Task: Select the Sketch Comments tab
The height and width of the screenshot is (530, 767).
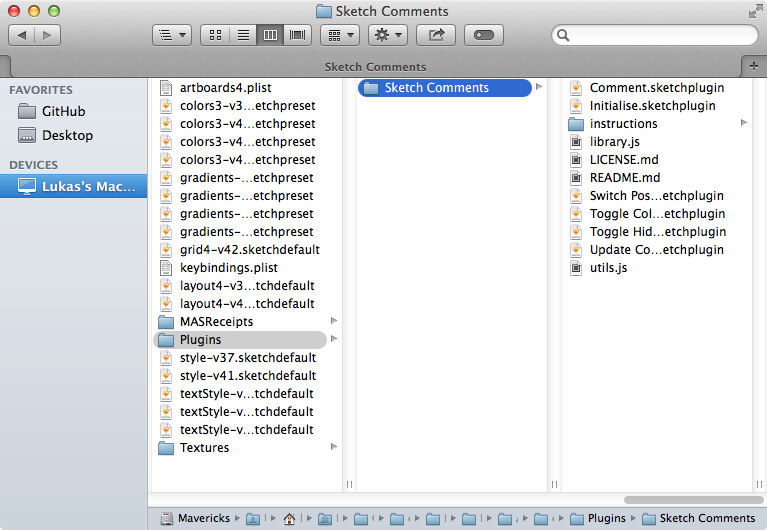Action: pyautogui.click(x=376, y=67)
